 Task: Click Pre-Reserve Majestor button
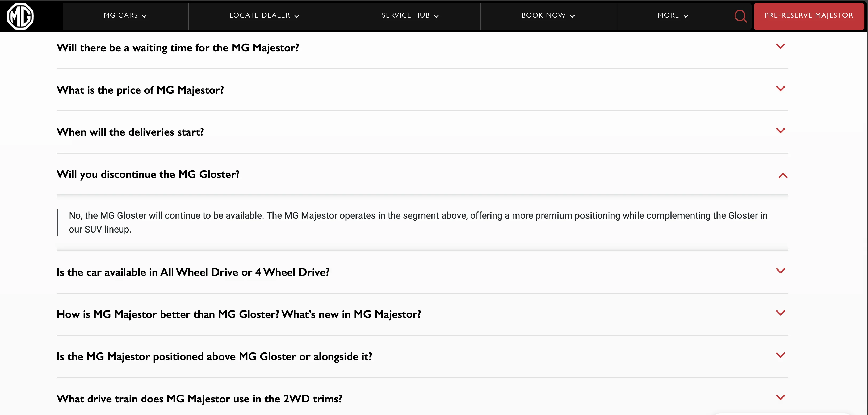808,15
